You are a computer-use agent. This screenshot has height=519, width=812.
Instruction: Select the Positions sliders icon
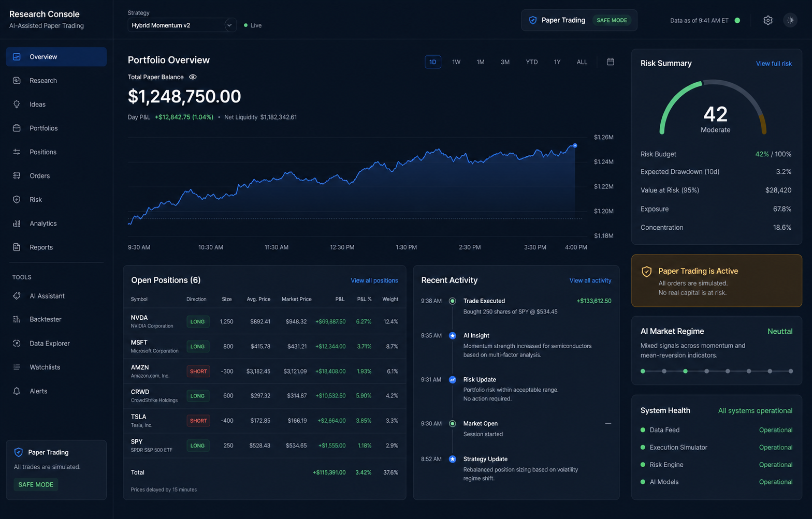click(17, 152)
